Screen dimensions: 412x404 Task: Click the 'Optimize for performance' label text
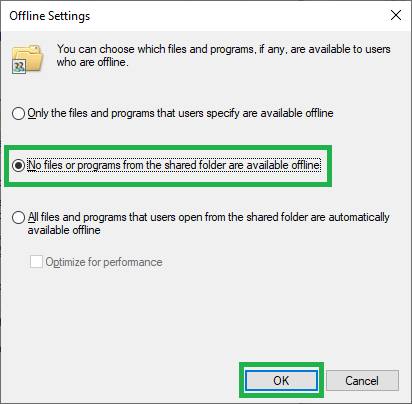point(104,262)
